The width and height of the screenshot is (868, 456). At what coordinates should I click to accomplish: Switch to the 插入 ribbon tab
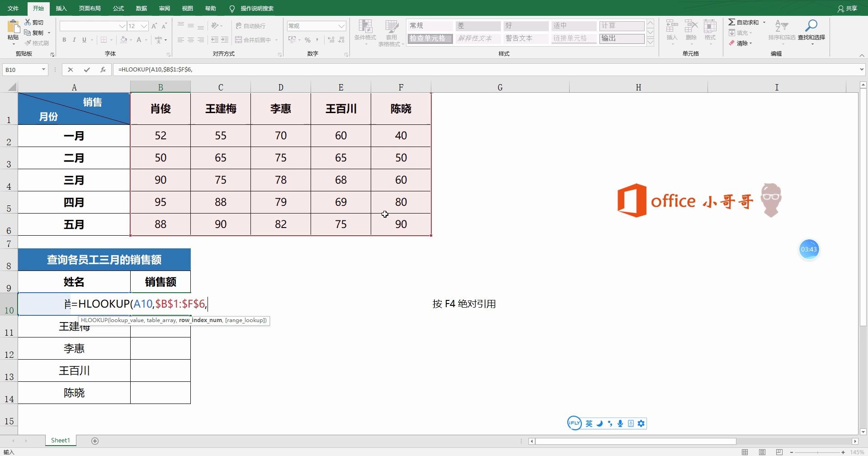tap(61, 8)
